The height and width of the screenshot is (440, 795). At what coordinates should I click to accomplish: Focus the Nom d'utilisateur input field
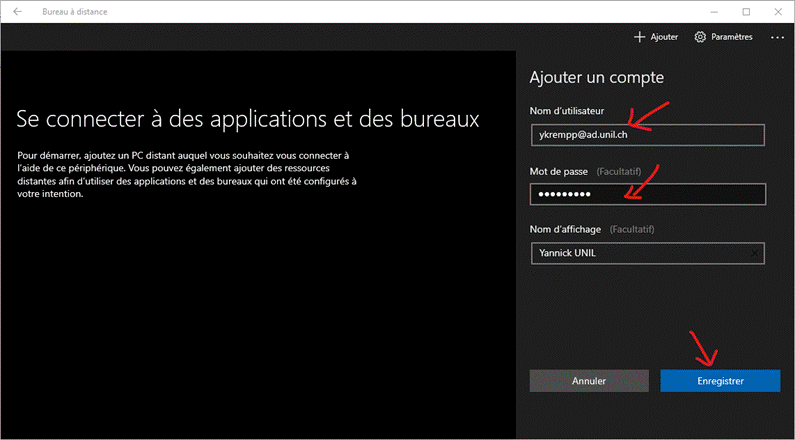[646, 134]
